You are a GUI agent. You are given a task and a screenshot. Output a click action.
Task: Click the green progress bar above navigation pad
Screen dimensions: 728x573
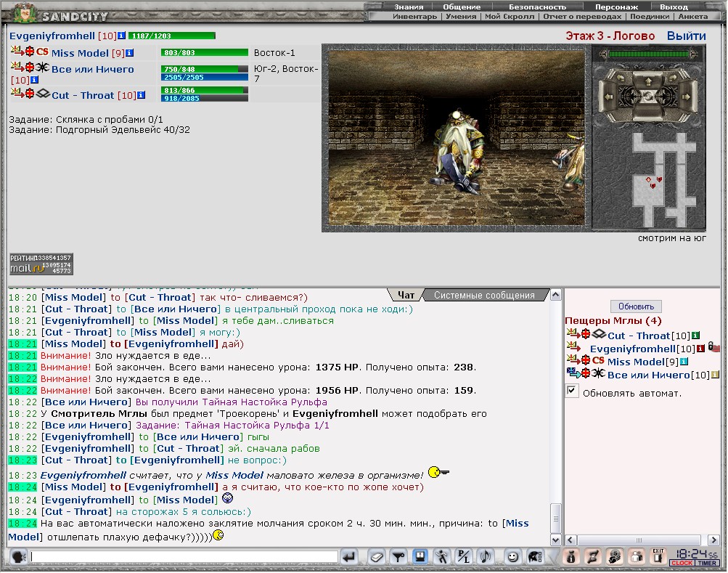pyautogui.click(x=649, y=54)
